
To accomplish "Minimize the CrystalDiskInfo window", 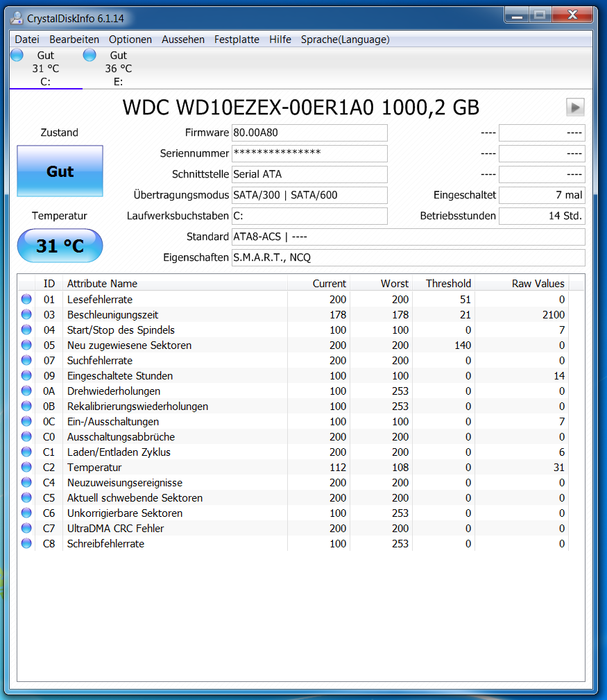I will click(517, 15).
